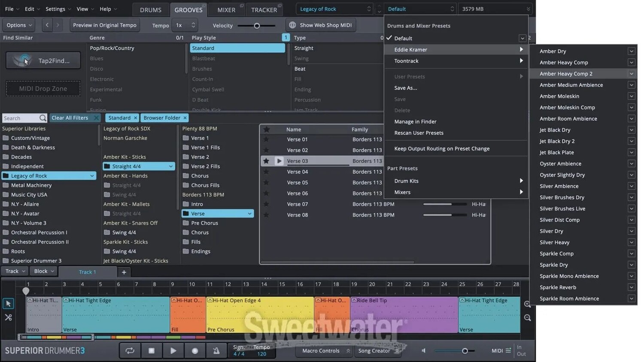The height and width of the screenshot is (362, 644).
Task: Select the scissors cut tool
Action: pos(8,317)
